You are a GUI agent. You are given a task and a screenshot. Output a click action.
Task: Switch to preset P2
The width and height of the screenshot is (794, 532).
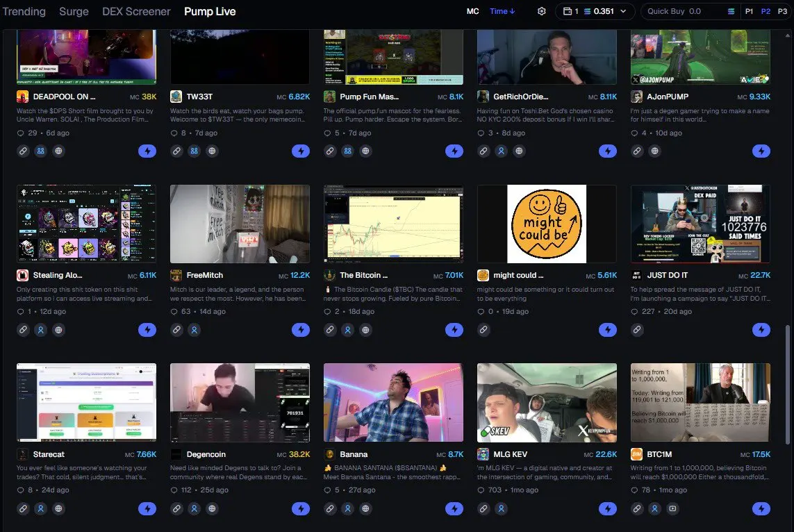[x=766, y=11]
